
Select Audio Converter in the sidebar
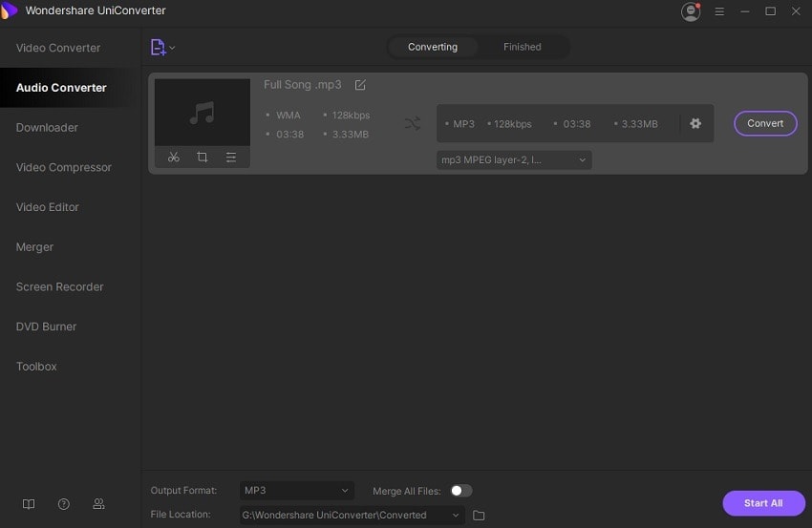pos(71,88)
